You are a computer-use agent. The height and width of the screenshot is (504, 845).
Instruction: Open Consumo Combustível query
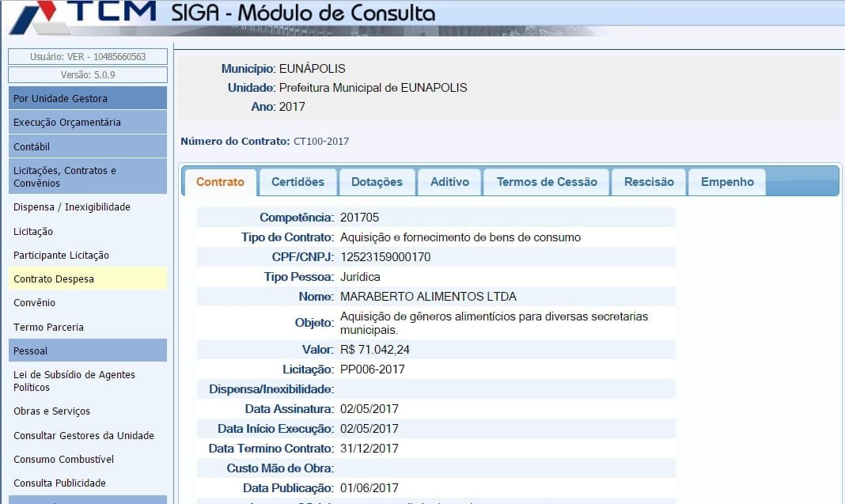pyautogui.click(x=64, y=459)
